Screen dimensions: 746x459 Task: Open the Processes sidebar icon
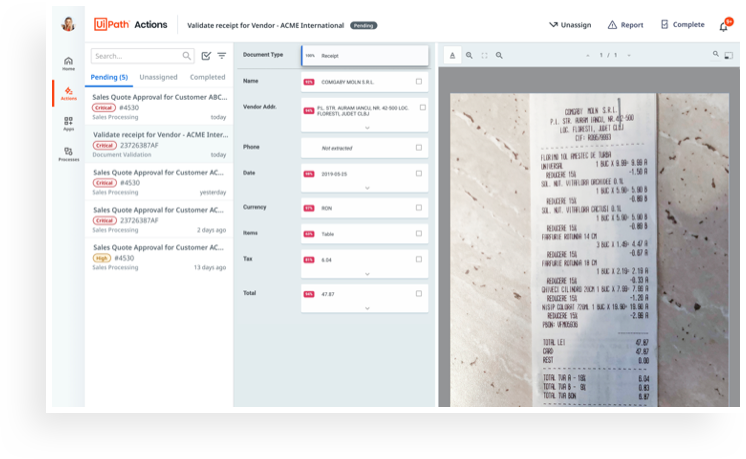click(x=69, y=154)
